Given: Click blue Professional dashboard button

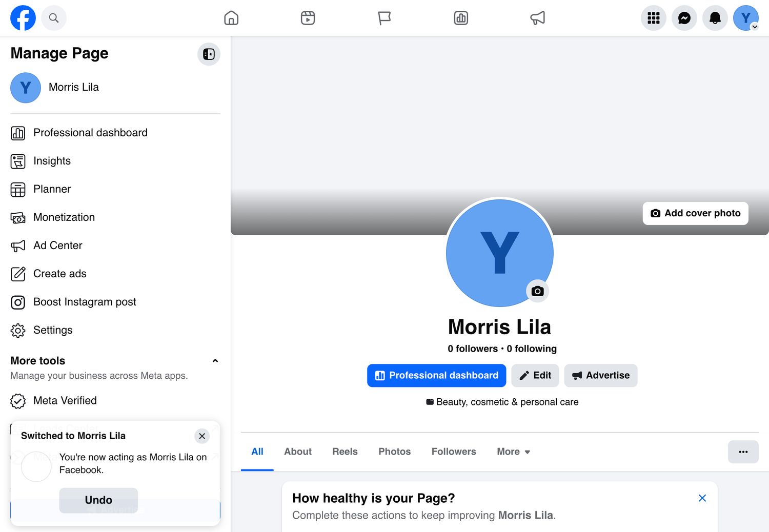Looking at the screenshot, I should click(437, 376).
